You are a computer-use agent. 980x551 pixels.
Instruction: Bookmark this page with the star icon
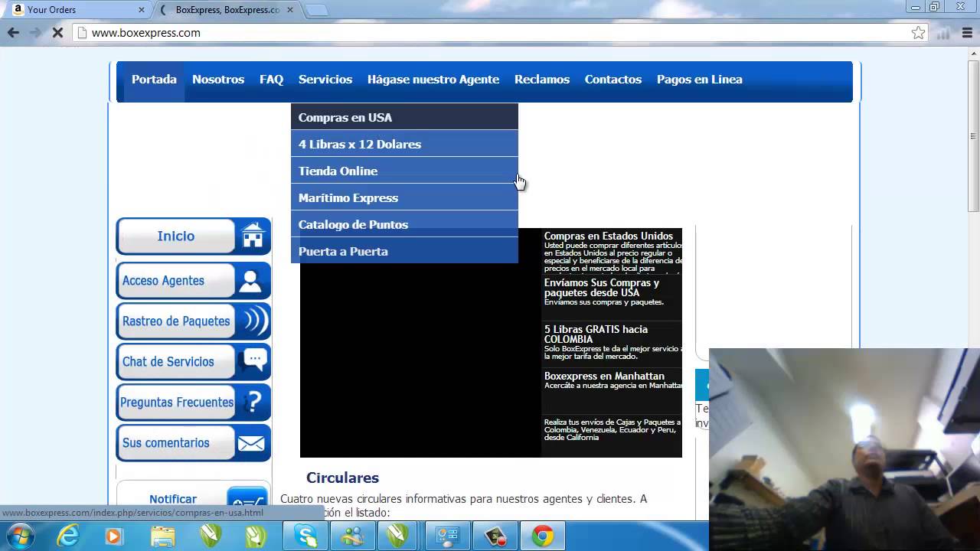coord(918,33)
